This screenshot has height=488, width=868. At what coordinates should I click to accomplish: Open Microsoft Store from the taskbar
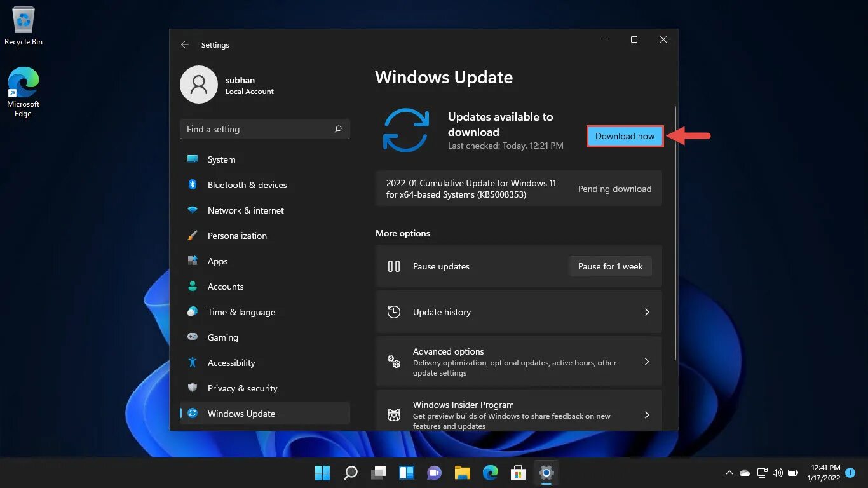(x=518, y=473)
